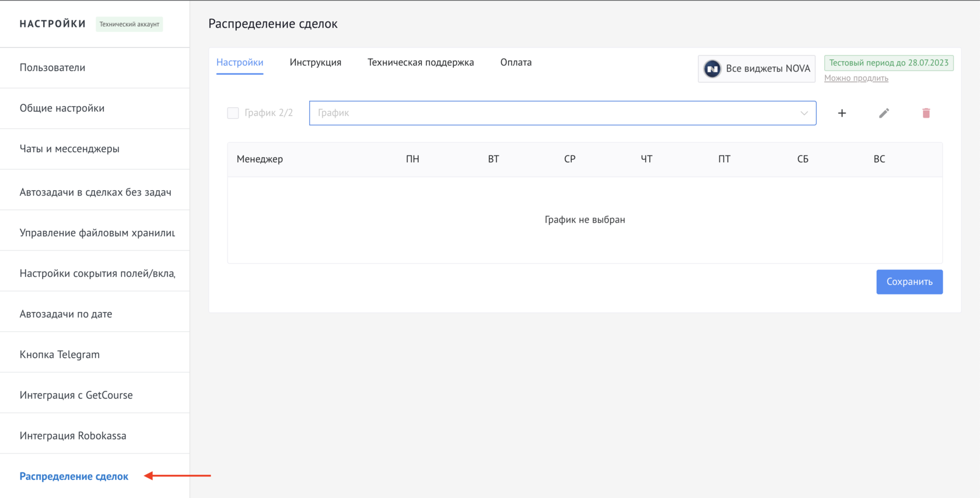Go to the Оплата tab
Screen dimensions: 980x498
tap(516, 62)
